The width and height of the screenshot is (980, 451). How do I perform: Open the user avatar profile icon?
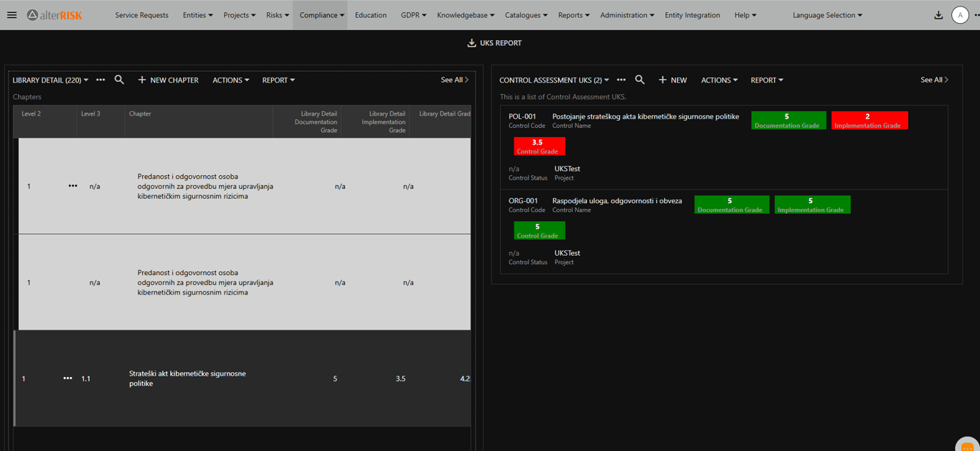[960, 15]
